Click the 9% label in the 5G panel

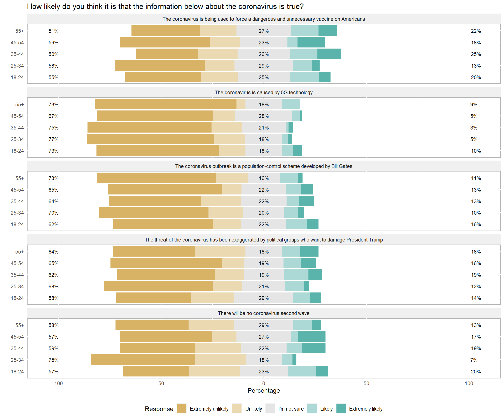point(474,104)
